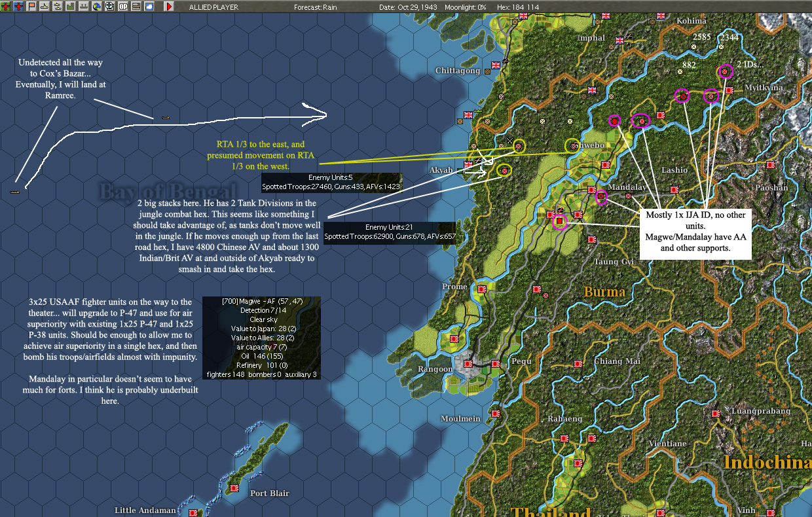The width and height of the screenshot is (812, 517).
Task: Click the crosshair target toolbar icon
Action: click(x=110, y=7)
